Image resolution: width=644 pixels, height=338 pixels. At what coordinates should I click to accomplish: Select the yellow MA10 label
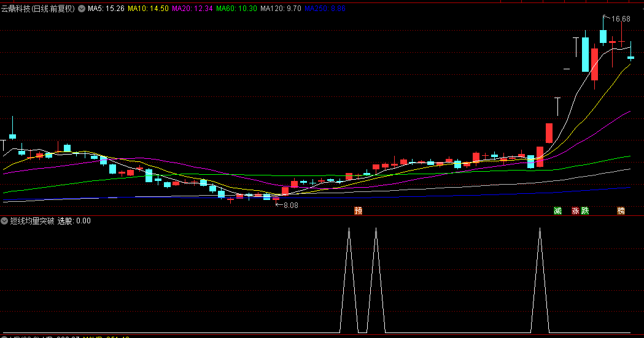pyautogui.click(x=147, y=9)
